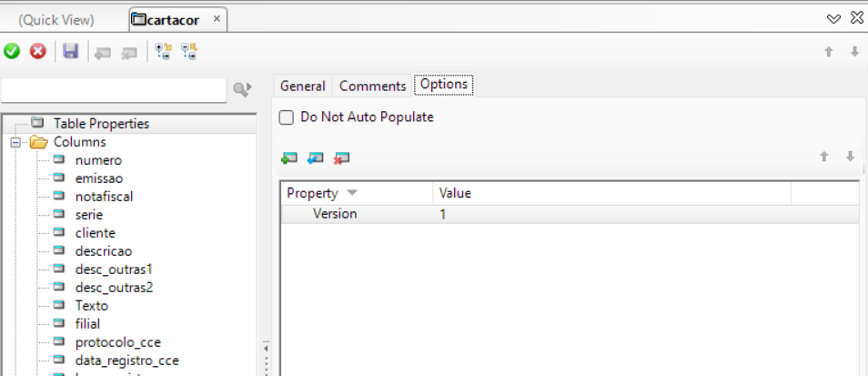Screen dimensions: 868x376
Task: Enable the Do Not Auto Populate checkbox
Action: pyautogui.click(x=287, y=117)
